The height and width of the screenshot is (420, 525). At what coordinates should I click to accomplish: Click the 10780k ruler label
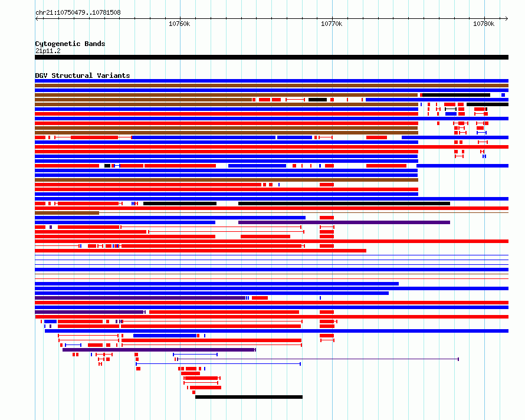(x=484, y=24)
